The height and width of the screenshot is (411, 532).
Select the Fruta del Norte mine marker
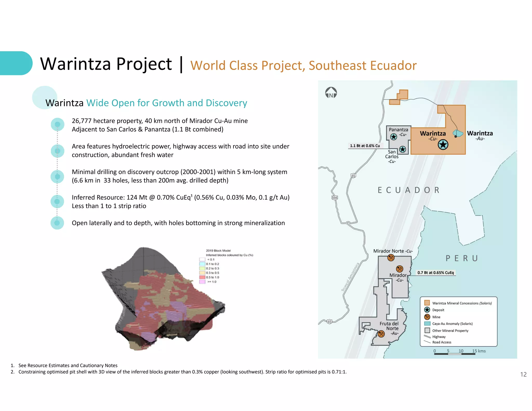click(x=381, y=334)
